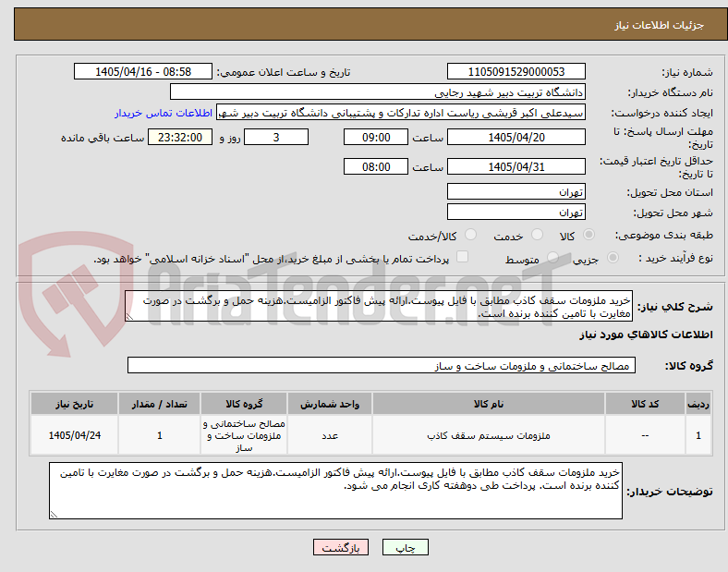Click the جزئیات اطلاعات نیاز header title

660,25
